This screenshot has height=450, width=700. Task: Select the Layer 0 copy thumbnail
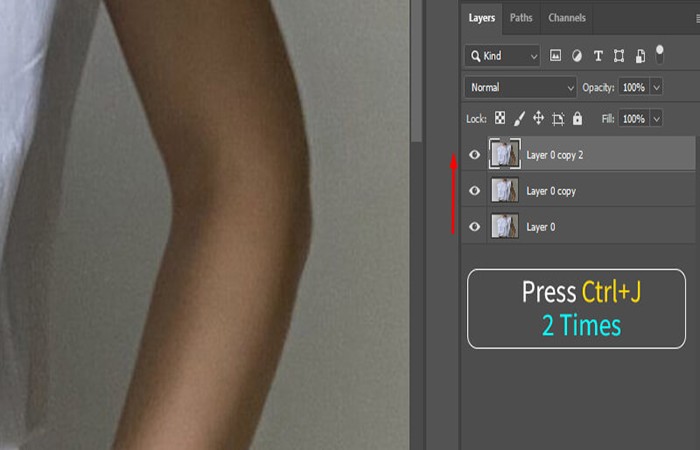pos(505,190)
